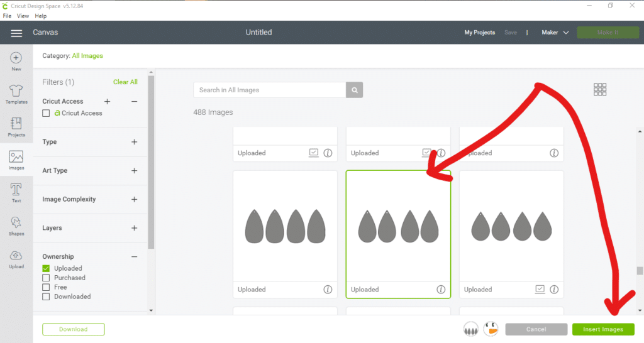Open the Maker machine dropdown
The height and width of the screenshot is (343, 644).
coord(555,33)
